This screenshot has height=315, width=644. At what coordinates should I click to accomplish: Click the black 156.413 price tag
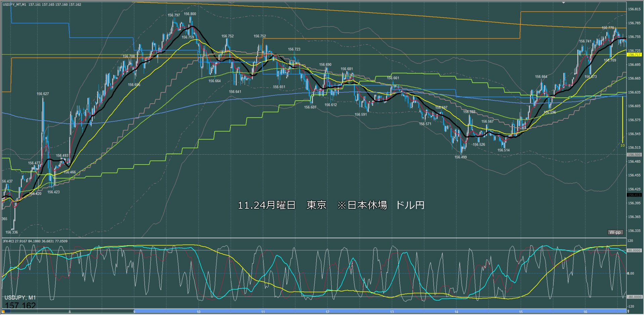point(634,195)
